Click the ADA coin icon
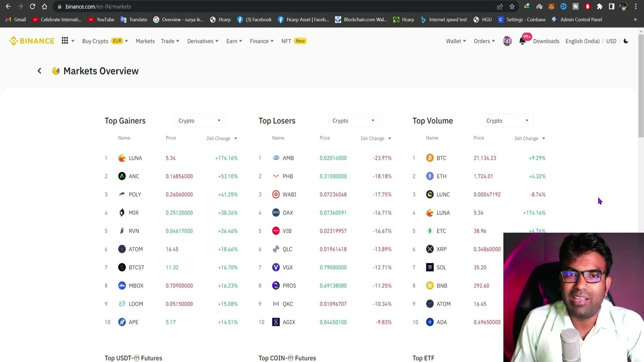The image size is (644, 362). point(430,322)
